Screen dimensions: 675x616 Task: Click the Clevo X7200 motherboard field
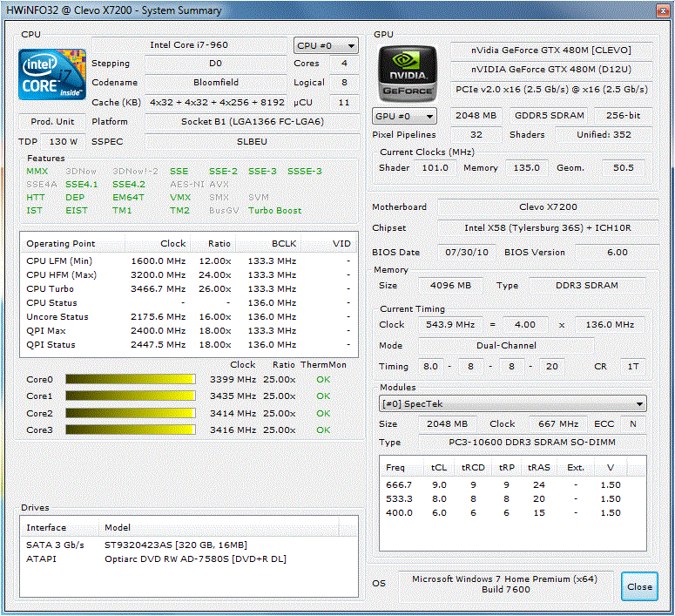click(x=548, y=206)
